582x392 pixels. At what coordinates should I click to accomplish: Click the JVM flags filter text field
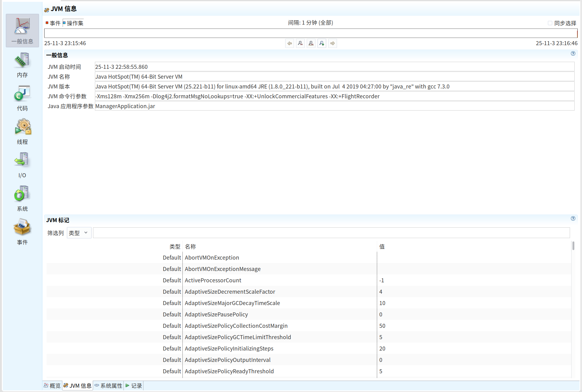coord(331,233)
